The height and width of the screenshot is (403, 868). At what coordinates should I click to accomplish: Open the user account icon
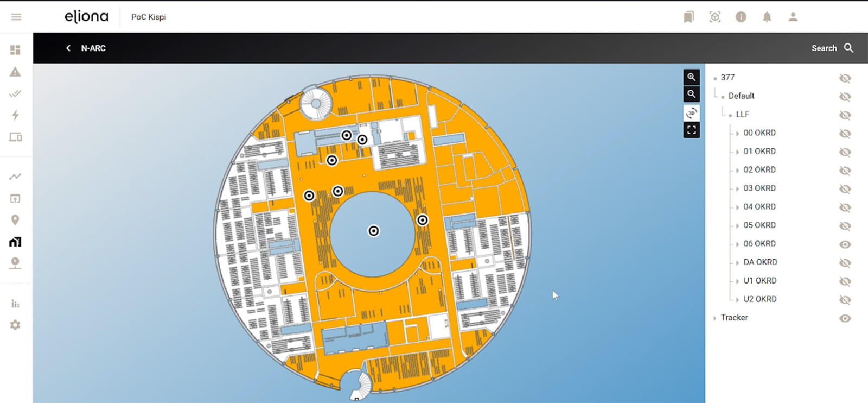pos(793,17)
